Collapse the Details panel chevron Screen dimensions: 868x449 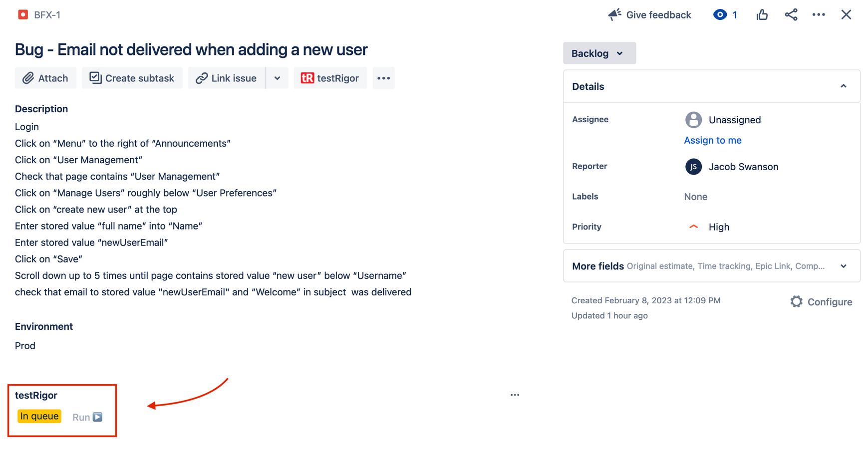(x=844, y=86)
